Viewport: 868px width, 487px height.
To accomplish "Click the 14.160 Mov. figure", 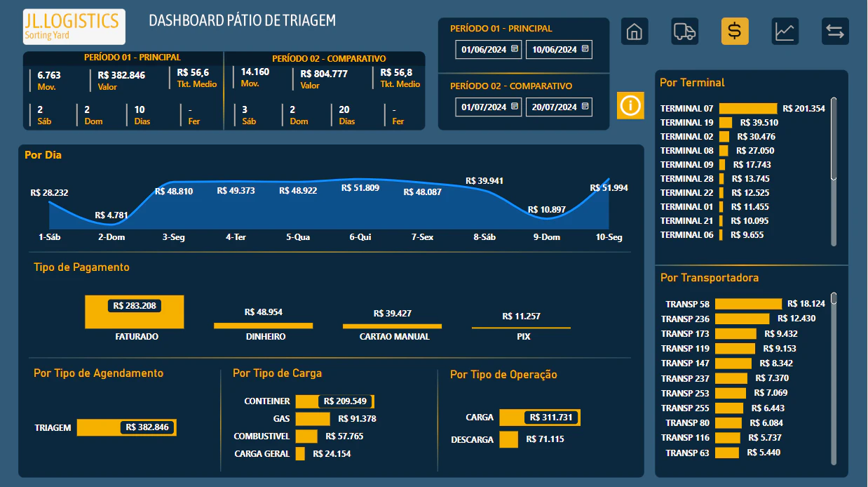I will [255, 72].
